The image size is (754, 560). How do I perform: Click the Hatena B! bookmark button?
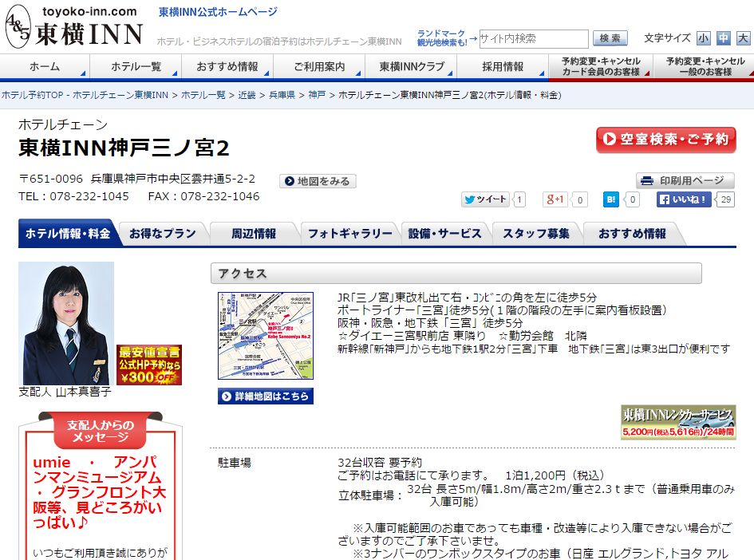point(610,199)
